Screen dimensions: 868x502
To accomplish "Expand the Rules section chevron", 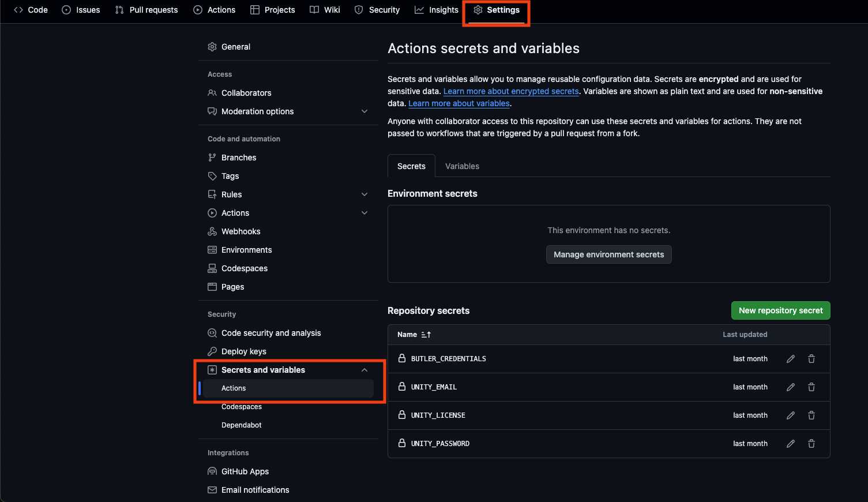I will click(365, 194).
